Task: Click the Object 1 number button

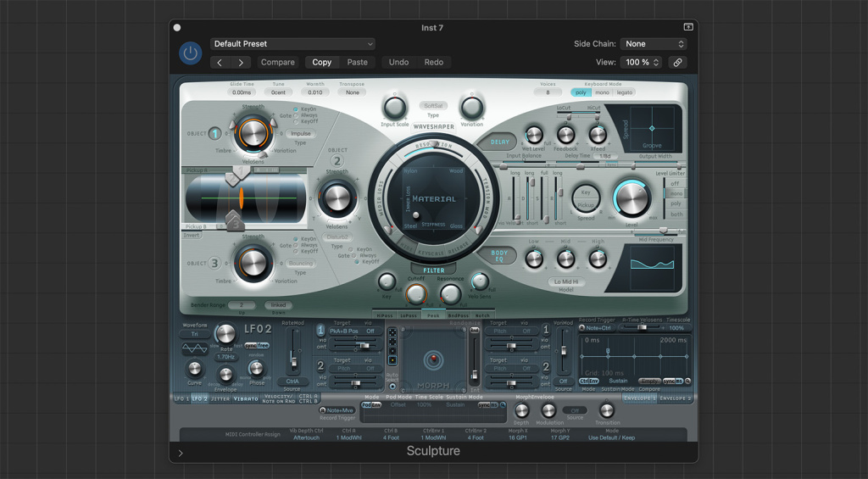Action: tap(214, 133)
